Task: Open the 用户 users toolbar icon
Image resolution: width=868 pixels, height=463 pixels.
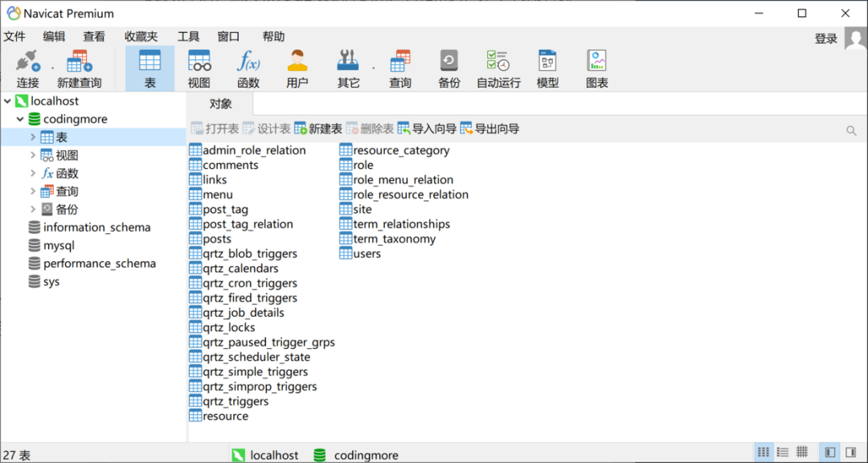Action: coord(297,68)
